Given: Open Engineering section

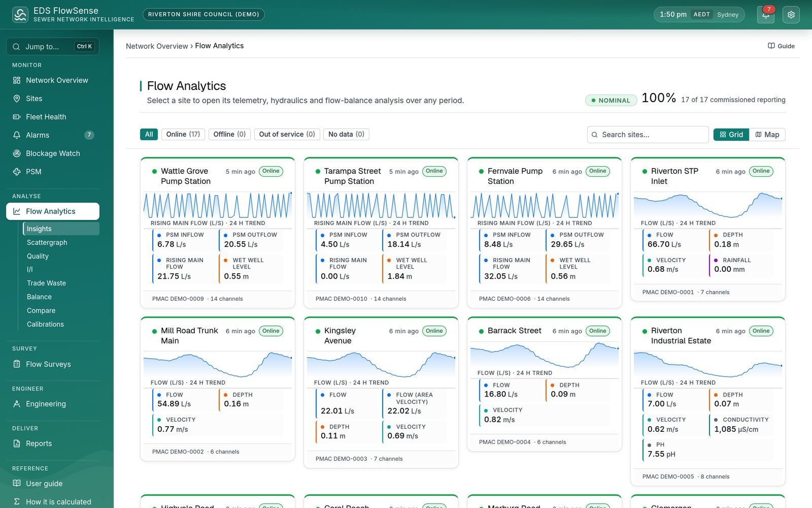Looking at the screenshot, I should coord(53,404).
